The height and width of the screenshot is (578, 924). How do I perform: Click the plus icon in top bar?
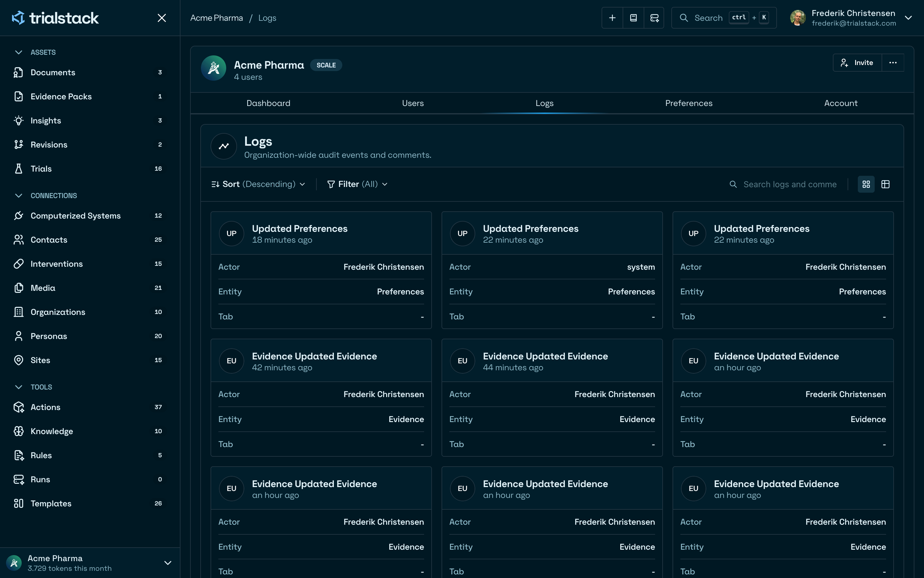coord(612,18)
